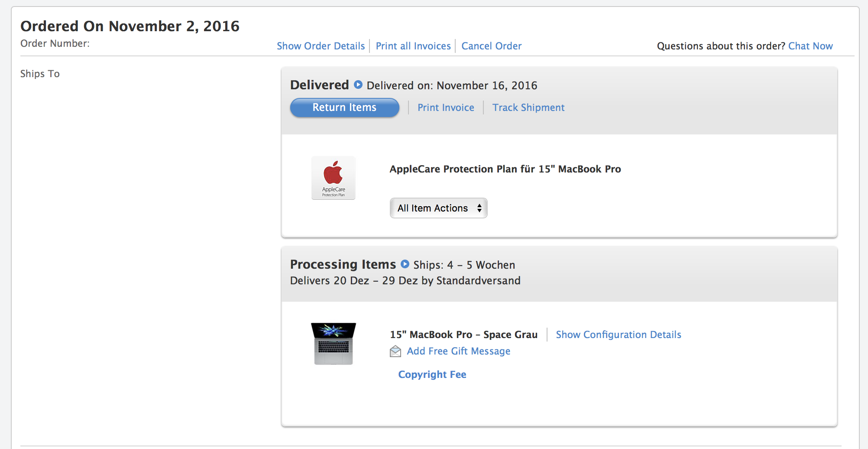Follow the Track Shipment link
Viewport: 868px width, 449px height.
(x=528, y=107)
